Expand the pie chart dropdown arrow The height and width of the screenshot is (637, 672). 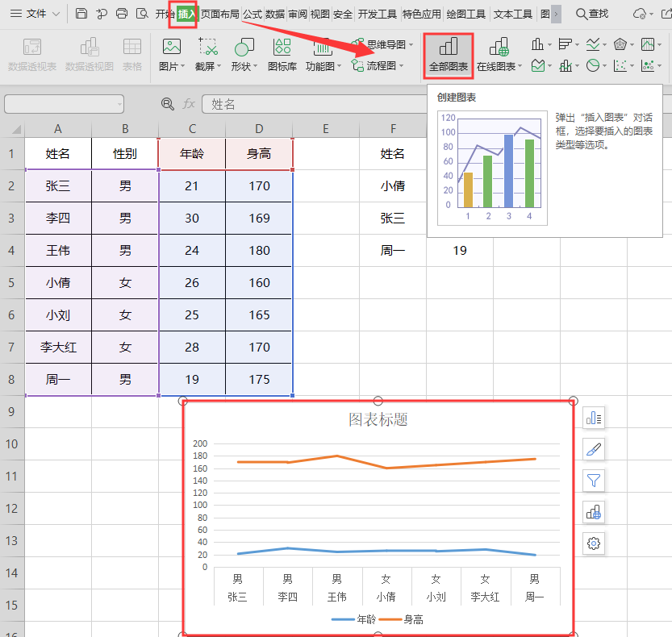pyautogui.click(x=605, y=66)
